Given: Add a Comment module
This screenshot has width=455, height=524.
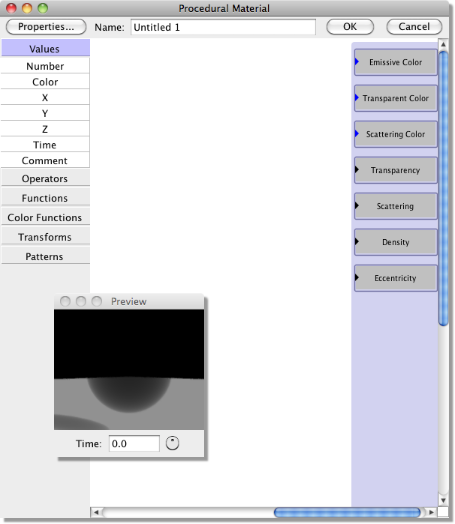Looking at the screenshot, I should [45, 160].
